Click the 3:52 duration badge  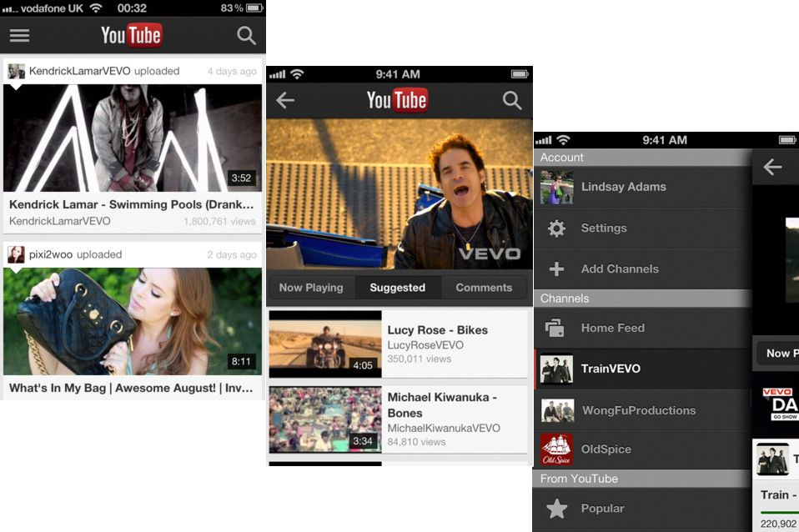point(241,178)
